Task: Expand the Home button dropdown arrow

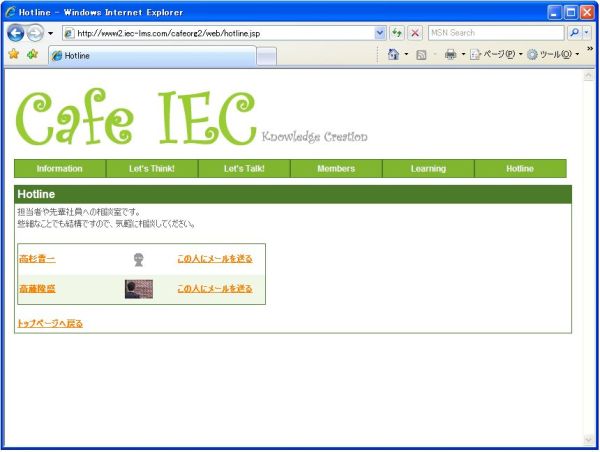Action: click(x=406, y=54)
